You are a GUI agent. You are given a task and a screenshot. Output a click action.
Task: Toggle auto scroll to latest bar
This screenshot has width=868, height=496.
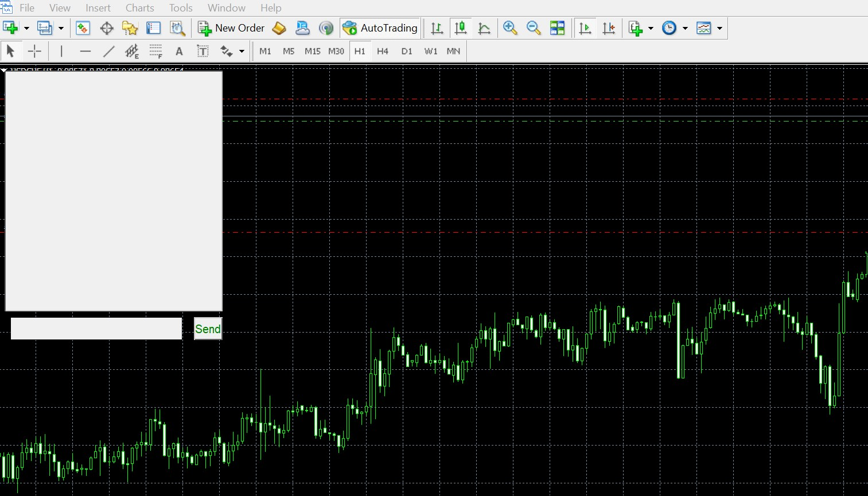pyautogui.click(x=585, y=28)
